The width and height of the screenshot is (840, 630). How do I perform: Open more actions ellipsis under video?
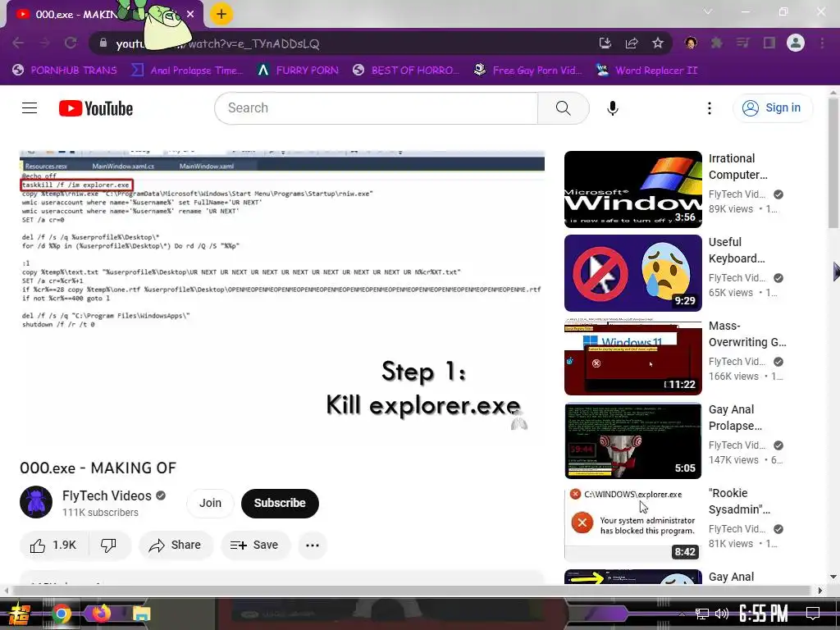[313, 546]
